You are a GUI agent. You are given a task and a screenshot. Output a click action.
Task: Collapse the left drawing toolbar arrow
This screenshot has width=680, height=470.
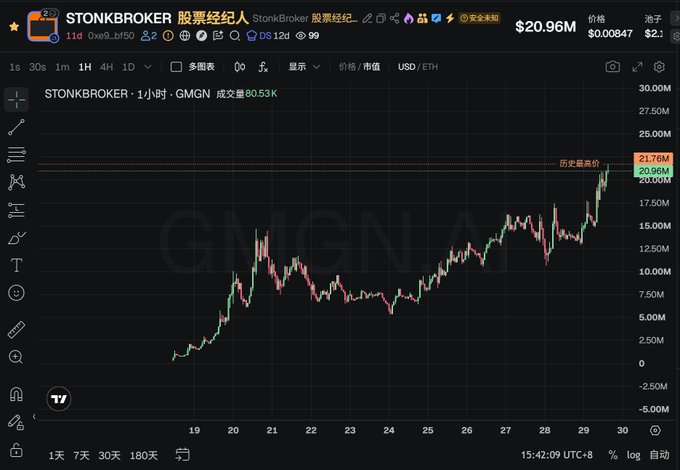click(x=34, y=416)
